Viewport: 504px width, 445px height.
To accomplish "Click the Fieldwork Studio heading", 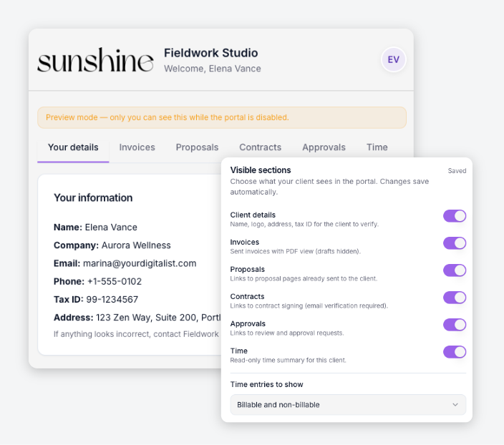I will click(211, 53).
